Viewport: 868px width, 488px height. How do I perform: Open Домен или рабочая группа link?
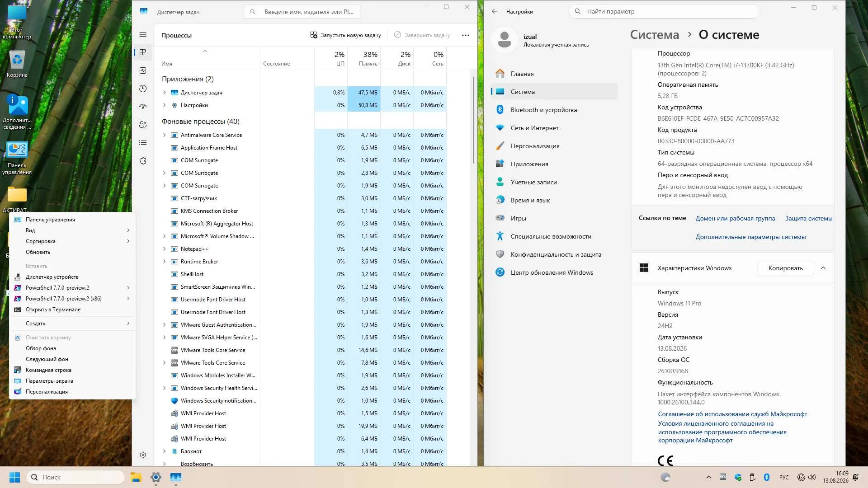coord(735,218)
